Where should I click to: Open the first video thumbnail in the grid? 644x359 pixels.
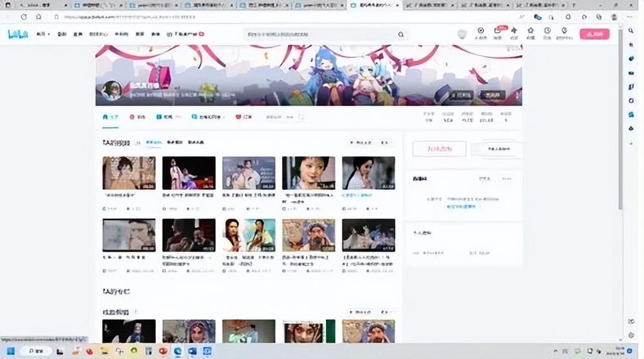click(129, 173)
